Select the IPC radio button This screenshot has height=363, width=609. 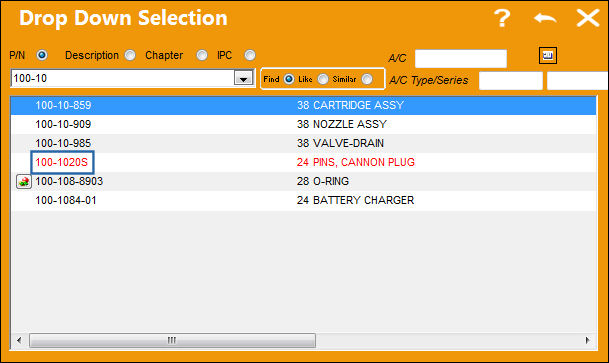(x=250, y=55)
